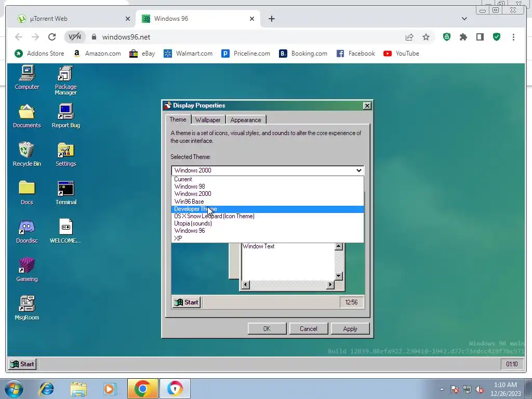The height and width of the screenshot is (399, 532).
Task: Click the Windows 96 Start button
Action: click(22, 364)
